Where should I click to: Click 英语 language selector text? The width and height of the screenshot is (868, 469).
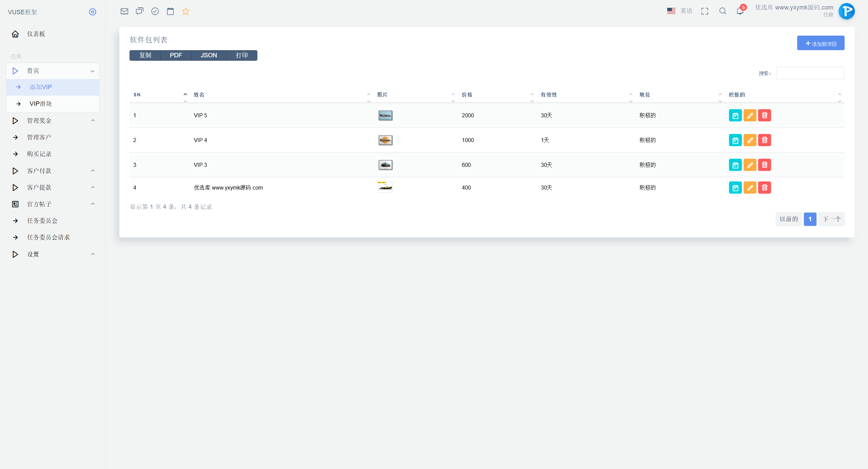click(x=686, y=11)
